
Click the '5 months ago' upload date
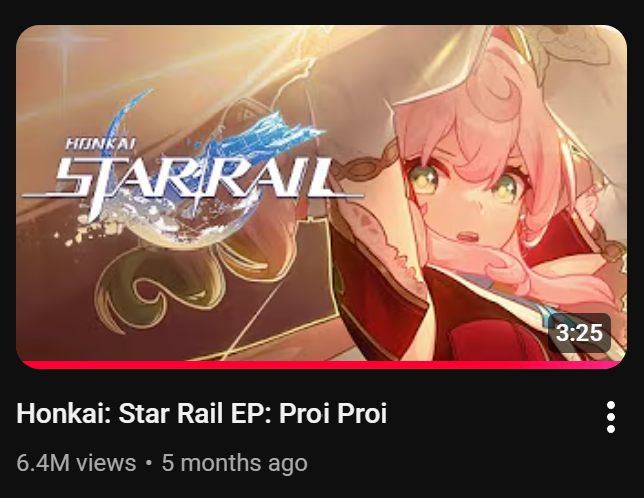(235, 463)
